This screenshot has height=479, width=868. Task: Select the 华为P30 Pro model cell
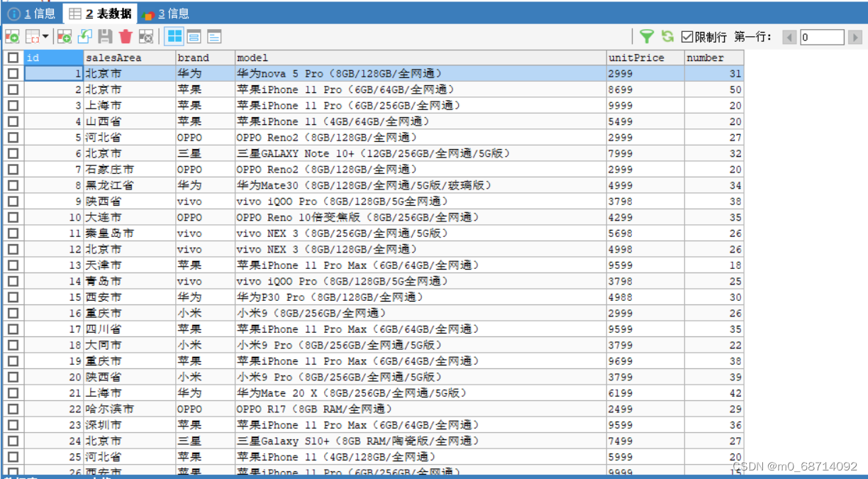(421, 297)
